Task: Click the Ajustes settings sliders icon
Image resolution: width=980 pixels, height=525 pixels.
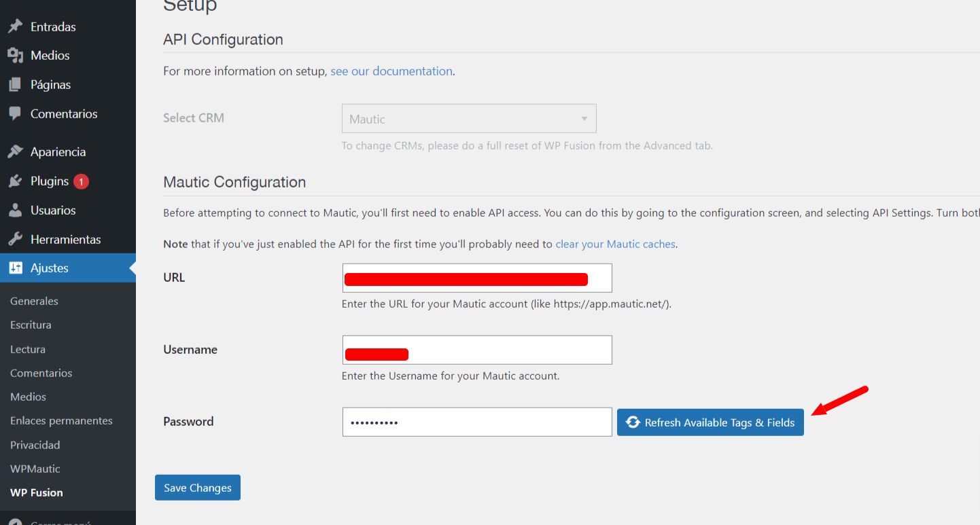Action: 15,268
